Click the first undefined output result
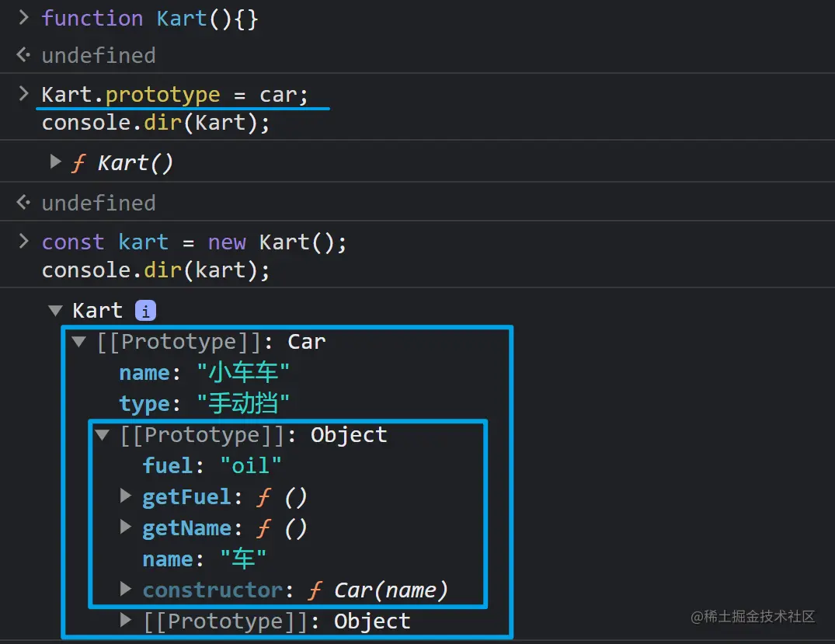This screenshot has height=644, width=835. tap(99, 55)
